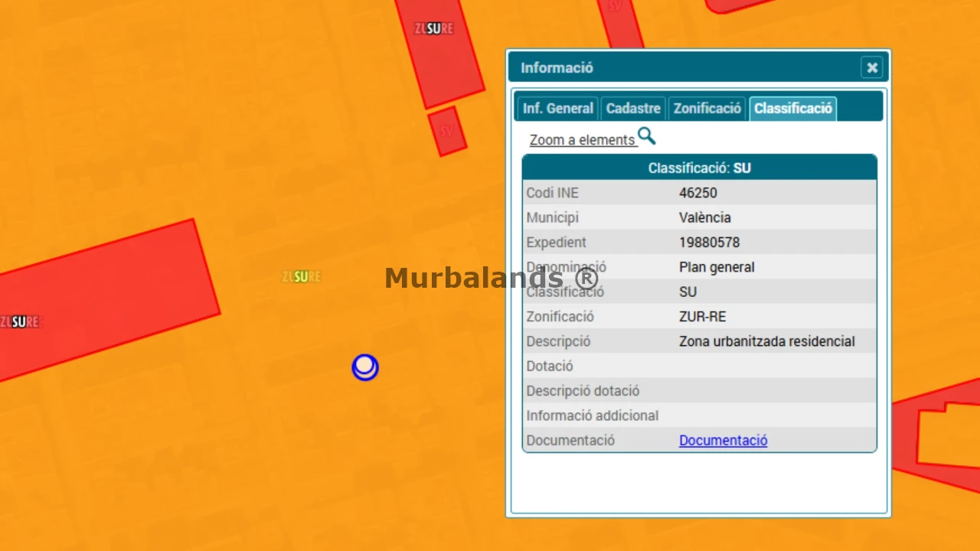Click the description Zona urbanitzada residencial
This screenshot has width=980, height=551.
(767, 341)
